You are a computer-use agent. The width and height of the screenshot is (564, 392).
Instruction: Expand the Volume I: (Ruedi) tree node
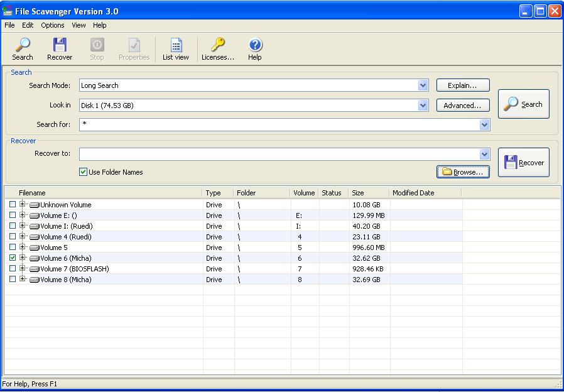click(x=23, y=226)
